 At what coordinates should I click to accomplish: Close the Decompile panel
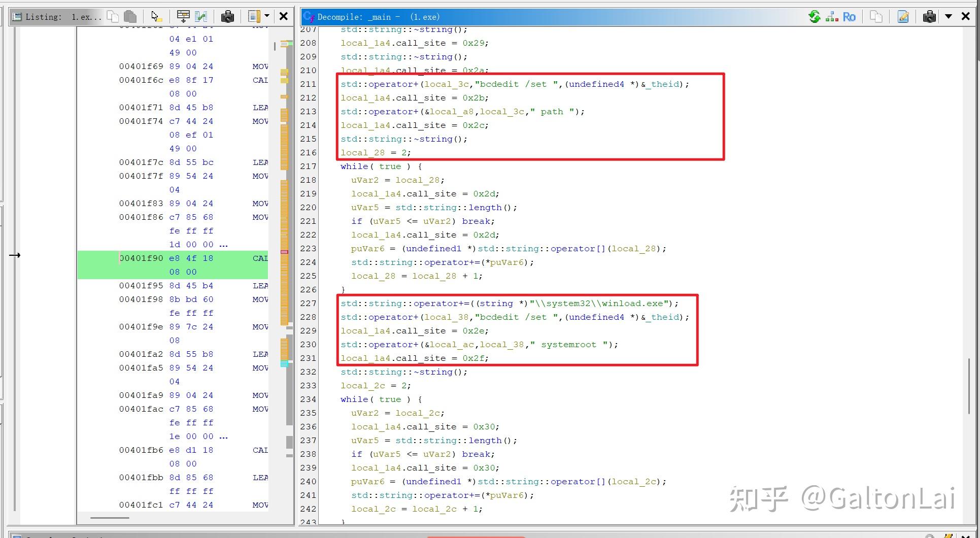(965, 17)
